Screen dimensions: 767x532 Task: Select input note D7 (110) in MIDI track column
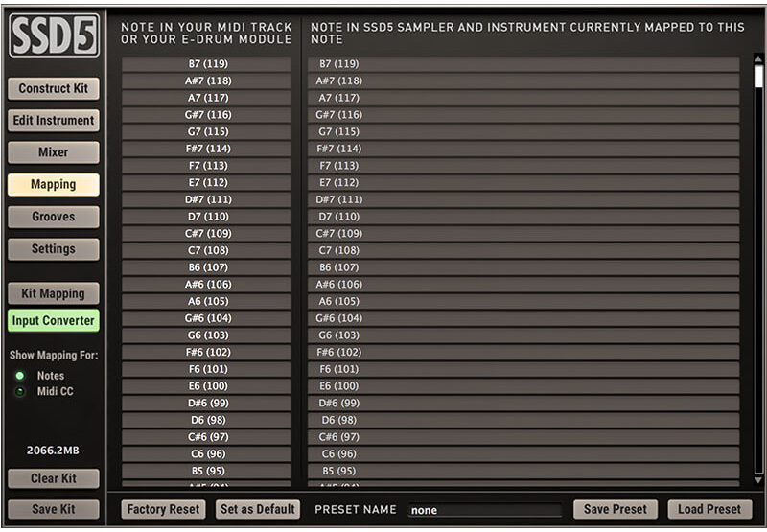coord(206,217)
